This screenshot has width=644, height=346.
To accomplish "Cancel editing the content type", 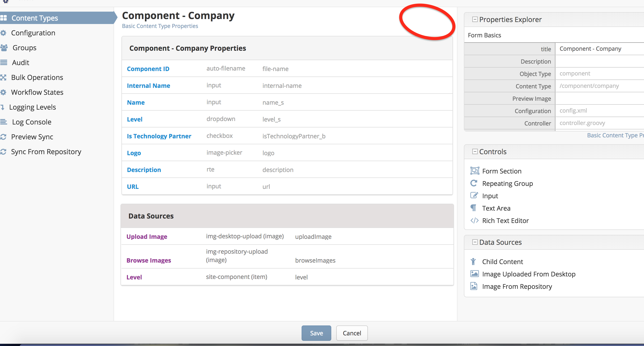I will pyautogui.click(x=352, y=333).
